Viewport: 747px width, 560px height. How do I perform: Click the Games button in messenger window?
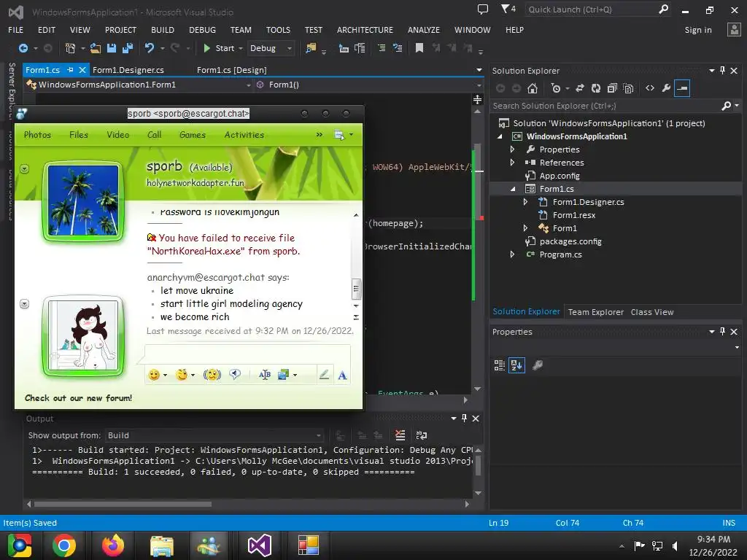click(x=193, y=135)
